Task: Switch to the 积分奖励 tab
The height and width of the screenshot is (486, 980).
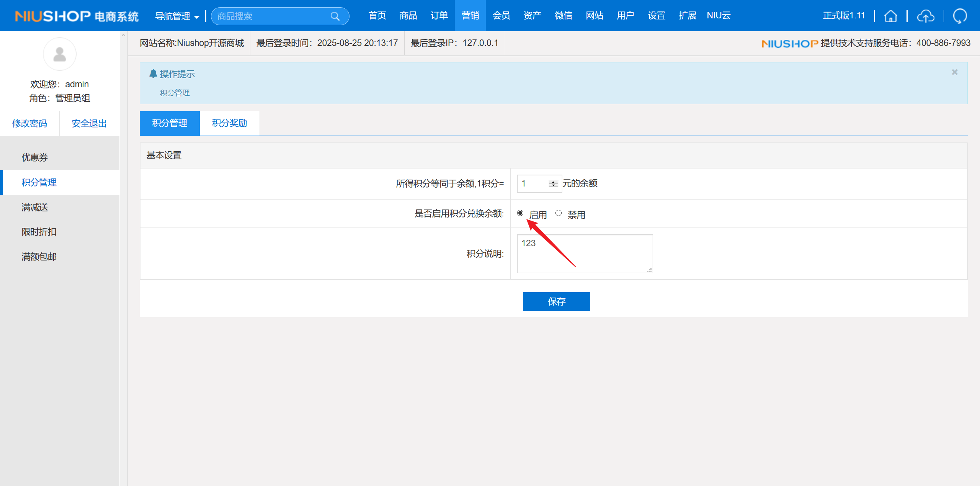Action: (x=229, y=123)
